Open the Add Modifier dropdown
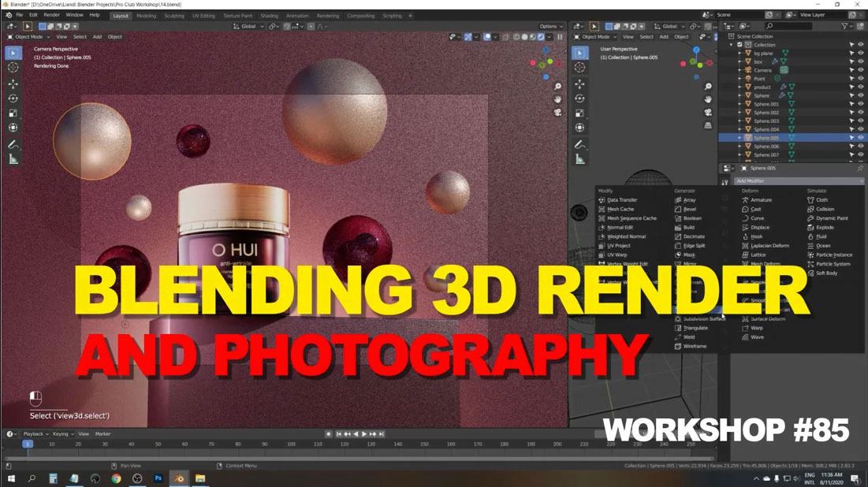The image size is (868, 487). (x=799, y=181)
